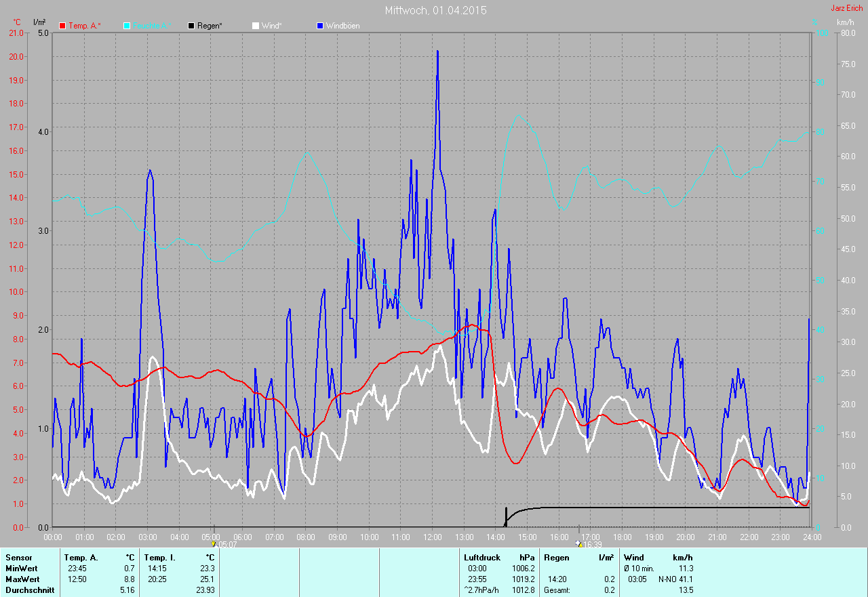868x597 pixels.
Task: Click the gust time 03:05
Action: point(638,579)
